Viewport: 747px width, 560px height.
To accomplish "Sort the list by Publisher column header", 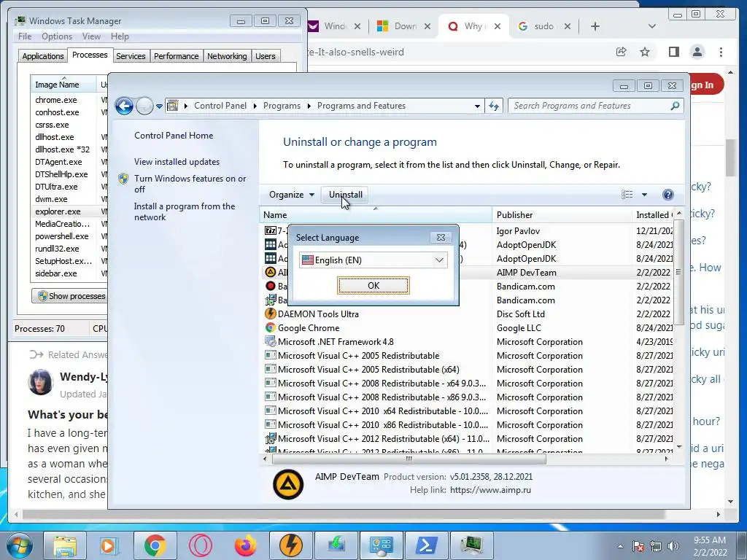I will 562,215.
